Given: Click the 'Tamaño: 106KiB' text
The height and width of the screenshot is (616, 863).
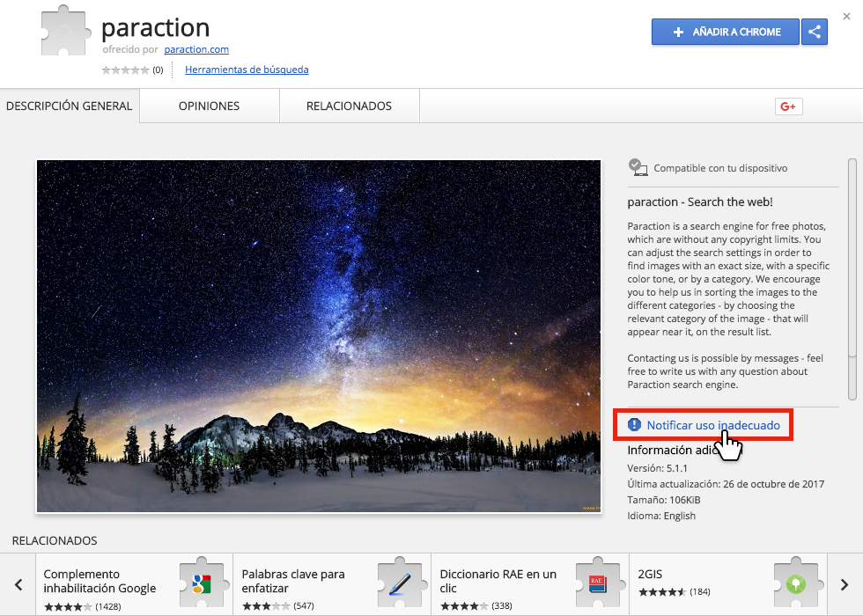Looking at the screenshot, I should [x=664, y=500].
